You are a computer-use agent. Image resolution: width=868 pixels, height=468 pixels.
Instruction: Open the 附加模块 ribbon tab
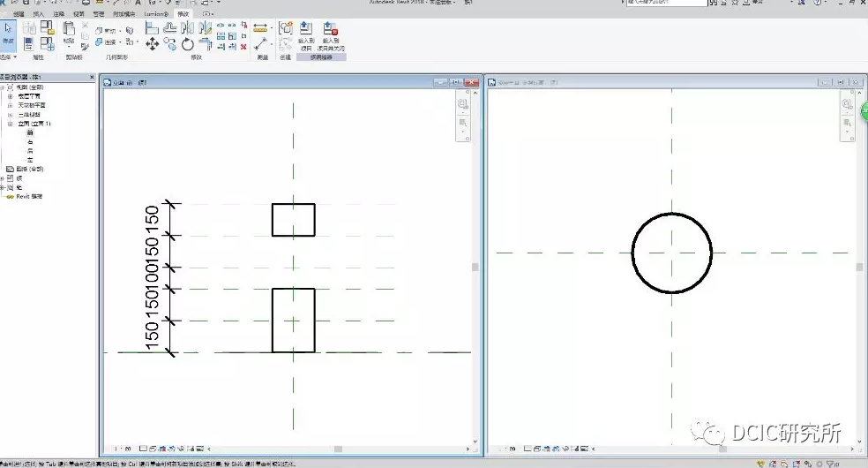click(x=124, y=14)
